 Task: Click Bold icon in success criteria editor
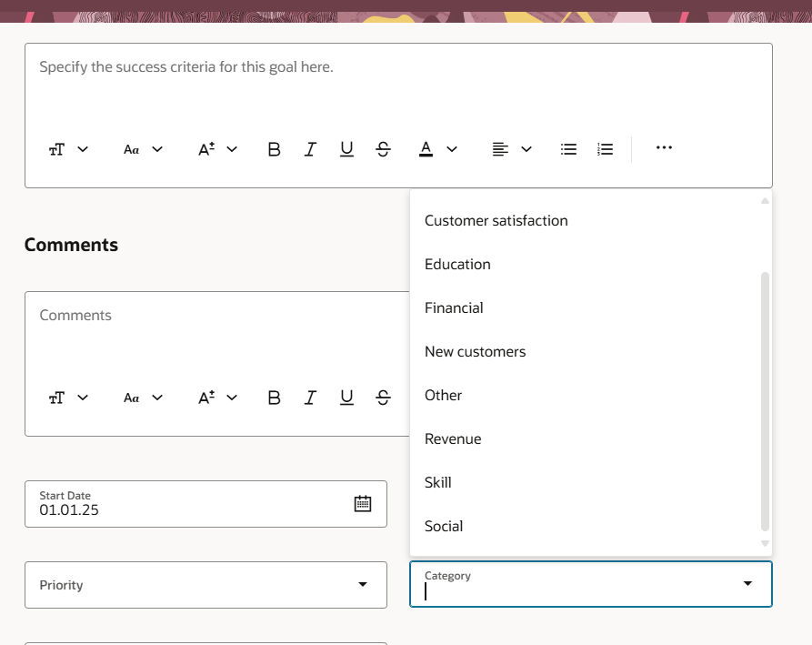[274, 149]
